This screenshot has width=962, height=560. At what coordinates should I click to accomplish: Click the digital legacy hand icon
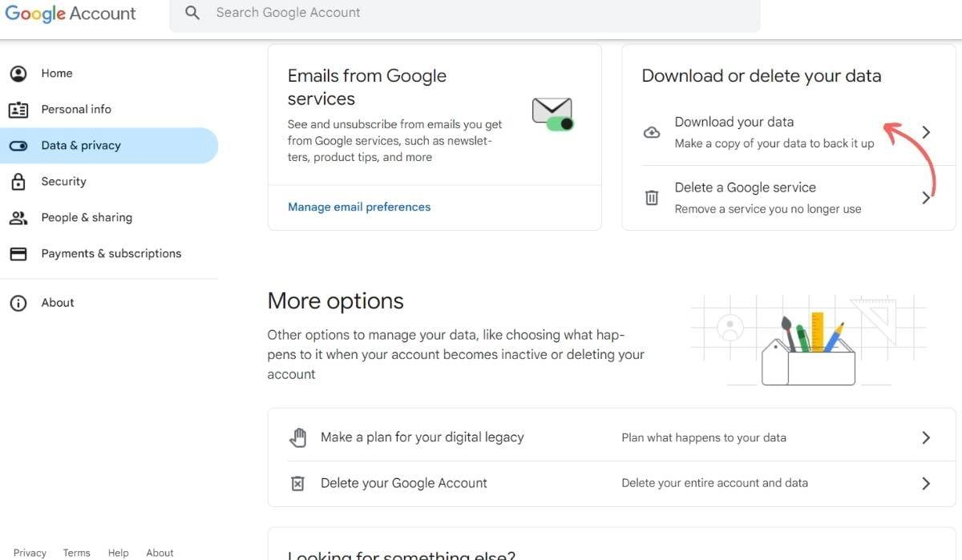click(x=298, y=437)
